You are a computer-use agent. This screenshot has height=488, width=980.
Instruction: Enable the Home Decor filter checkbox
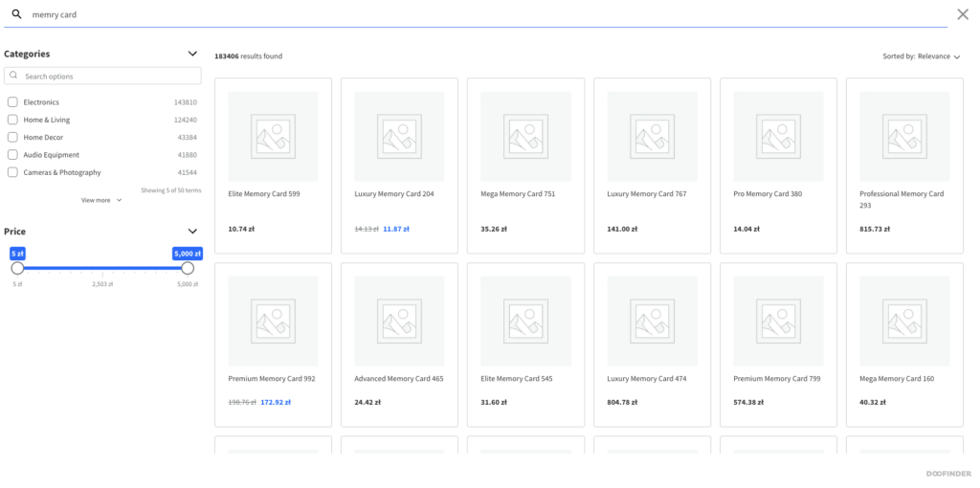click(x=12, y=137)
